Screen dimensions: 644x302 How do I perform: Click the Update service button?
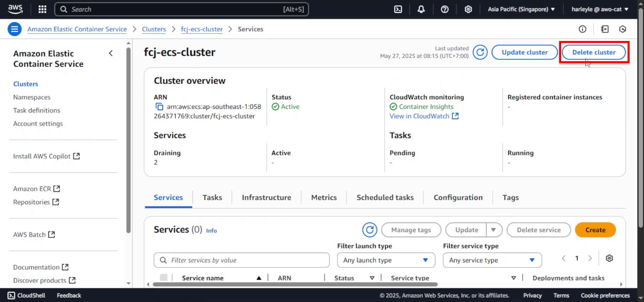coord(467,230)
